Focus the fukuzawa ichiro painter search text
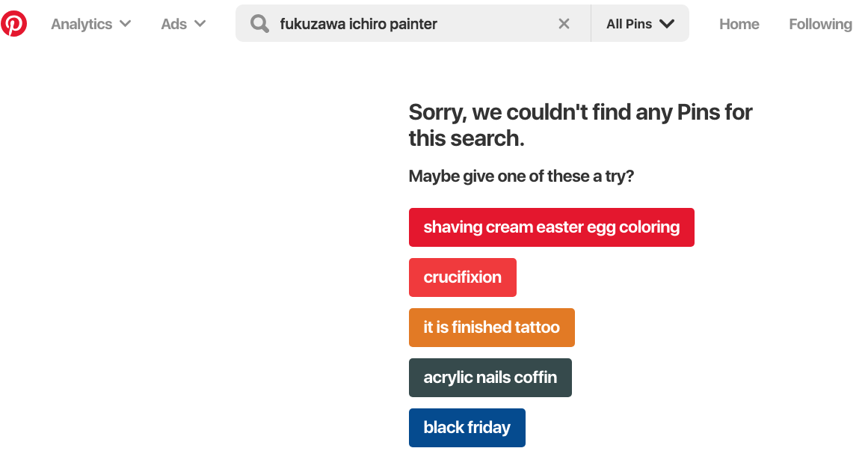Image resolution: width=868 pixels, height=457 pixels. 358,24
